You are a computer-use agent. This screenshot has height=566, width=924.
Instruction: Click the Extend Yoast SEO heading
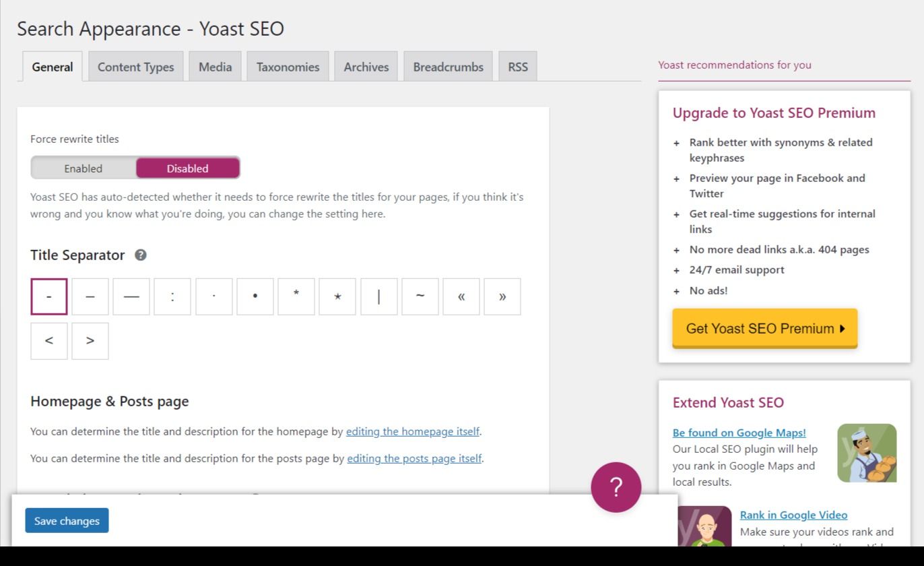pos(729,403)
